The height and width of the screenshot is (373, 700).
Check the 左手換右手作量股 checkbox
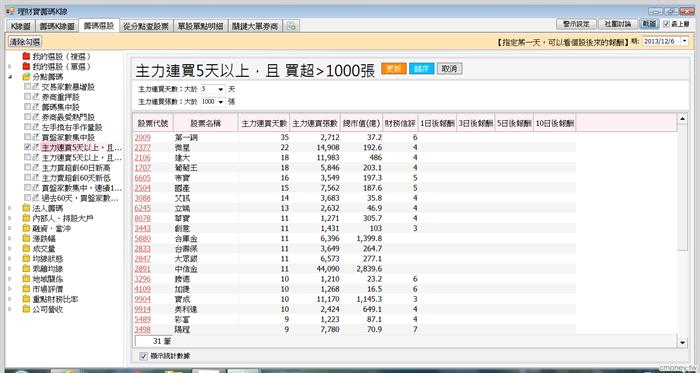click(x=27, y=127)
